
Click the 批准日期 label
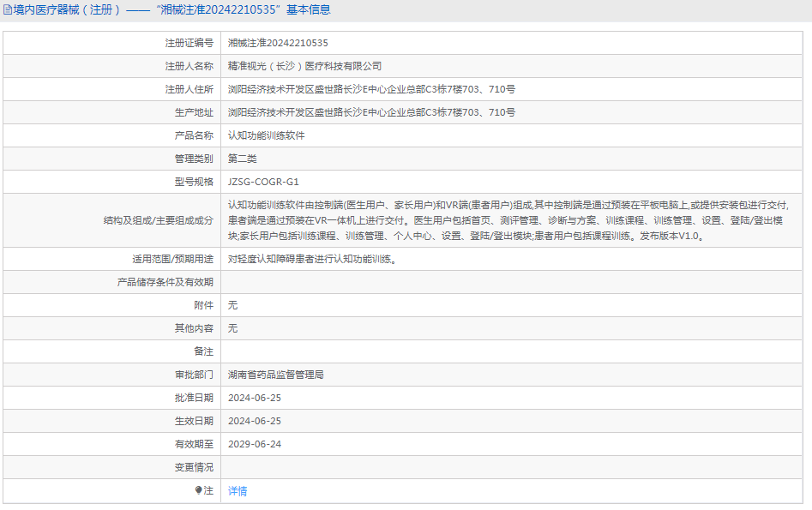point(194,398)
